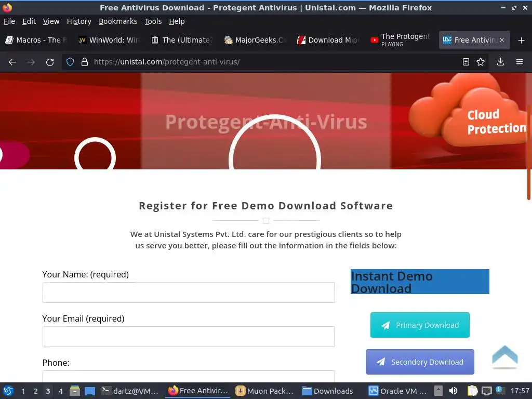The image size is (532, 399).
Task: Open the Help menu
Action: [177, 21]
